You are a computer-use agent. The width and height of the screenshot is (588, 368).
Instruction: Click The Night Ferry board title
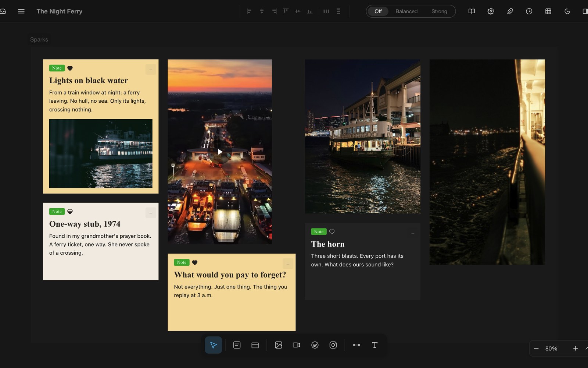[60, 11]
